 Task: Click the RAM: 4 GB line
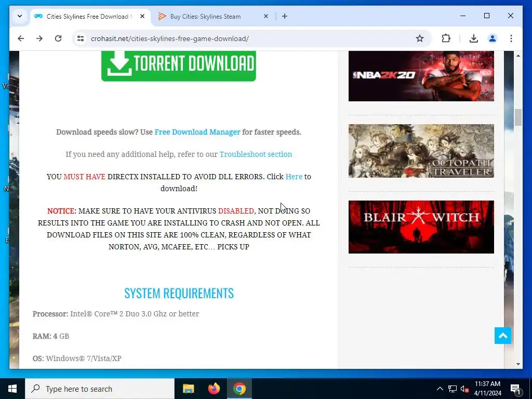click(x=51, y=336)
